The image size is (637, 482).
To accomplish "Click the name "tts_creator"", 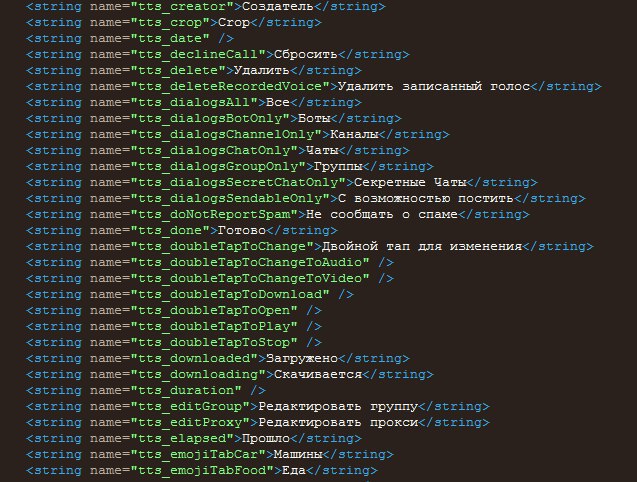I will tap(182, 7).
